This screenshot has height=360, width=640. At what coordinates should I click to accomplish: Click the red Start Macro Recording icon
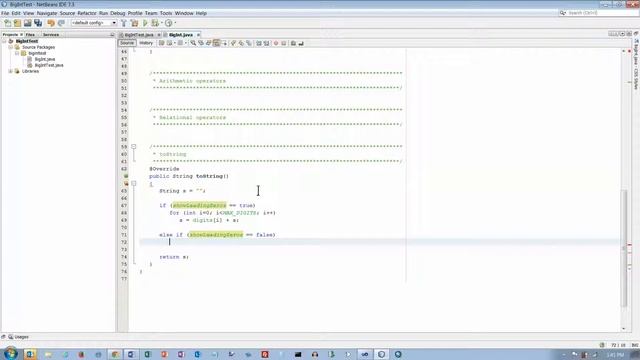pyautogui.click(x=276, y=43)
